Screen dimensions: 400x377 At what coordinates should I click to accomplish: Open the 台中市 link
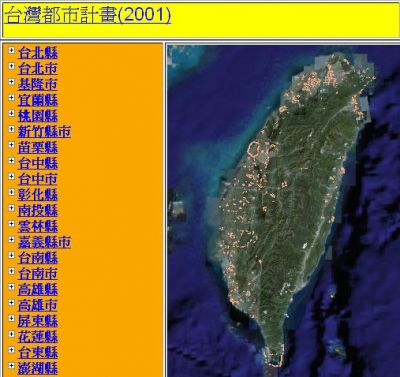(x=38, y=179)
